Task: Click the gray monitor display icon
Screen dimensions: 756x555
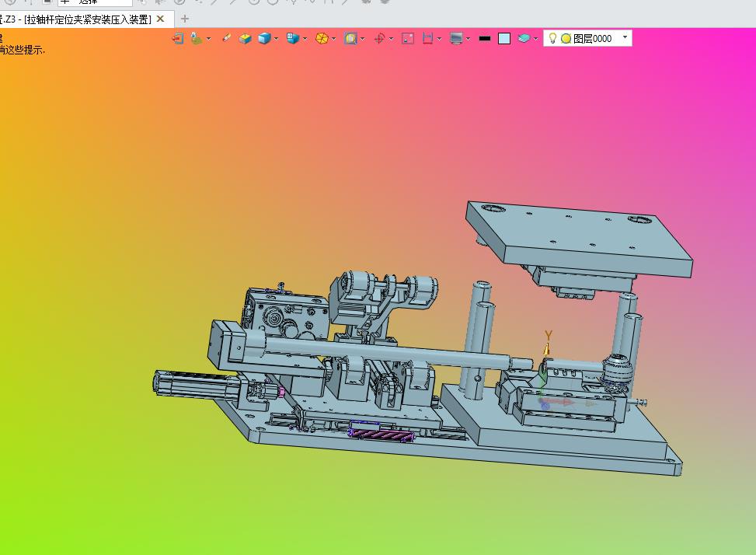Action: pos(456,38)
